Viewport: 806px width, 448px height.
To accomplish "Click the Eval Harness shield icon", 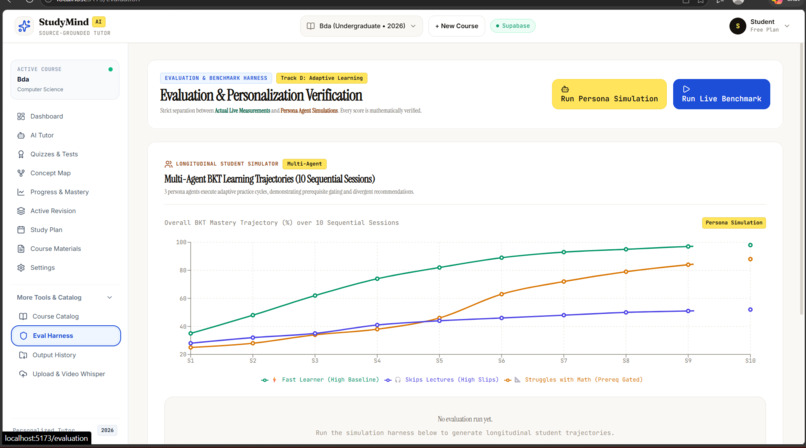I will 23,336.
